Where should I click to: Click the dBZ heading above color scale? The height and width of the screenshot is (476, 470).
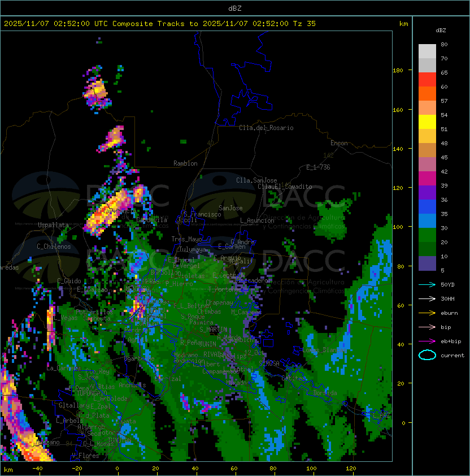tap(441, 31)
